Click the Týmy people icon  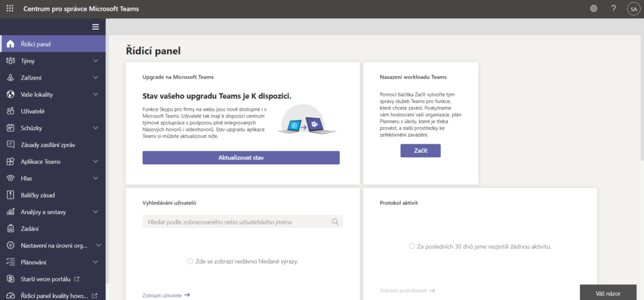point(11,61)
